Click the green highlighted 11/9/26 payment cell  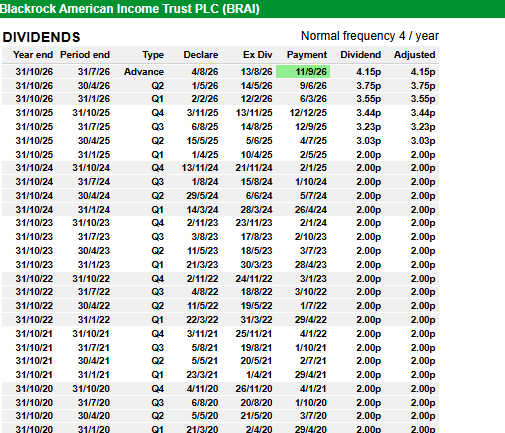(303, 72)
